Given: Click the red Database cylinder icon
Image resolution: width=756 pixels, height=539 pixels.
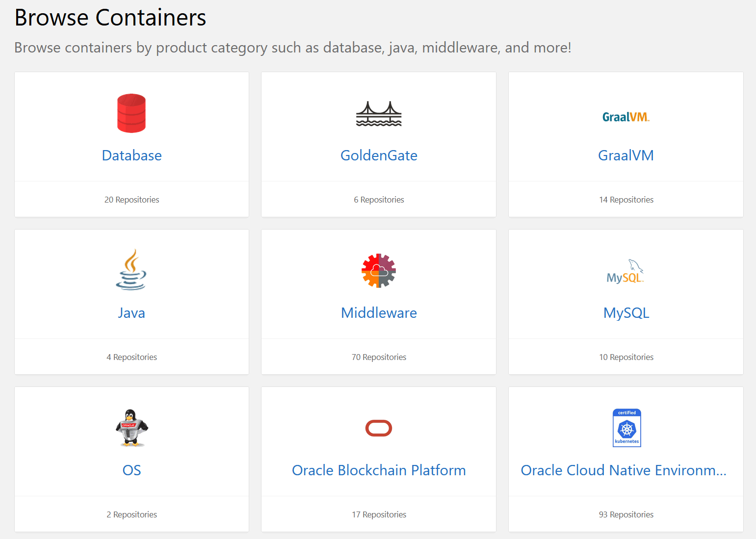Looking at the screenshot, I should 131,113.
